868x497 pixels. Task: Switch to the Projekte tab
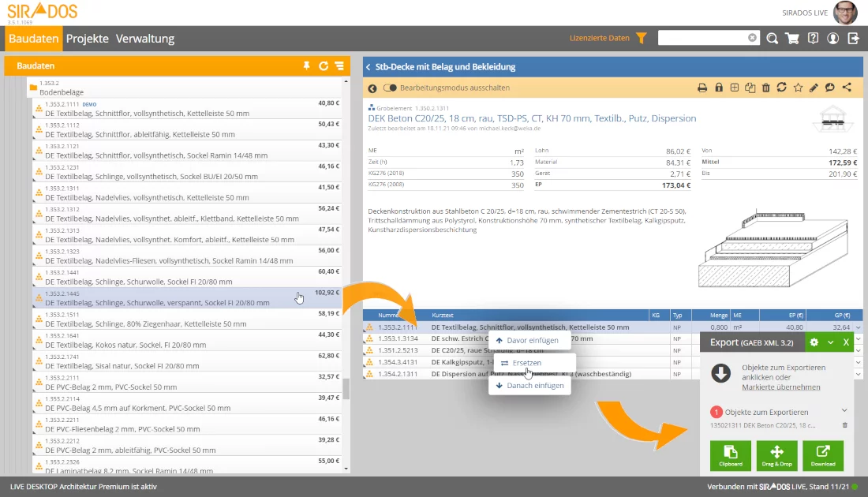(x=87, y=39)
